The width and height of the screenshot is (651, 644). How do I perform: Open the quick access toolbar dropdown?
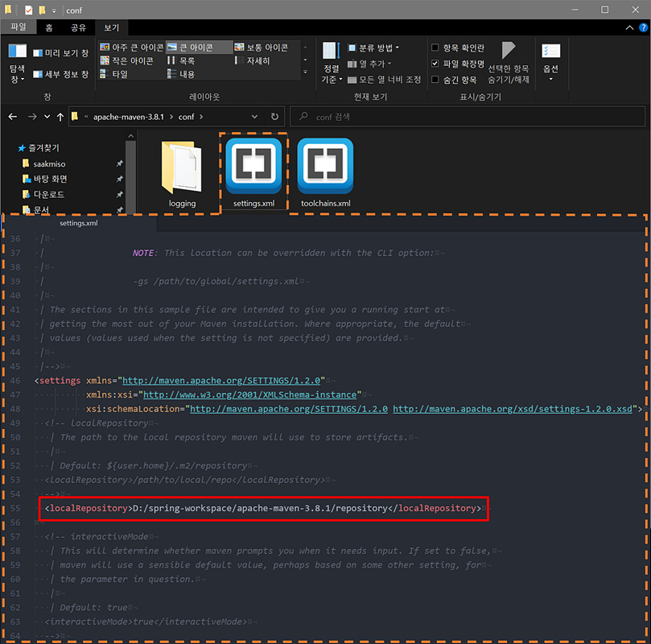[54, 10]
